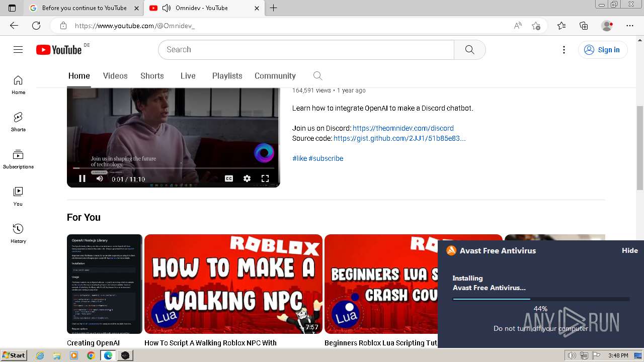Add this page to favorites

point(536,26)
